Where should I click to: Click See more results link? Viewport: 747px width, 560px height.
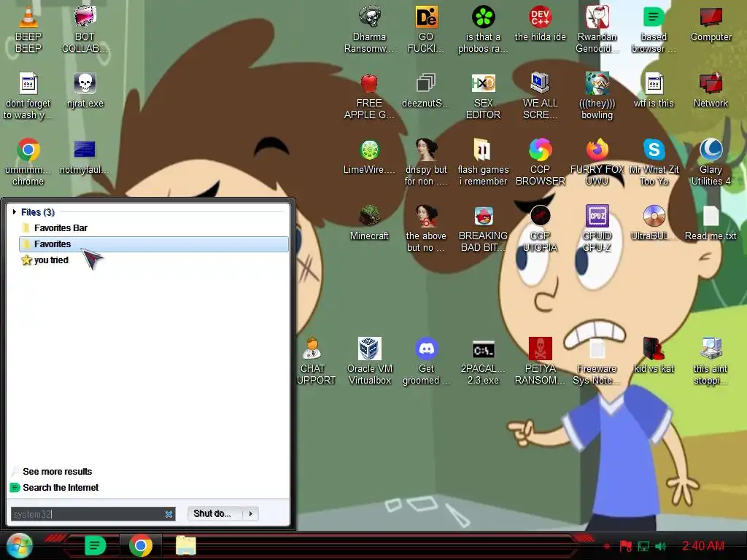(x=57, y=472)
